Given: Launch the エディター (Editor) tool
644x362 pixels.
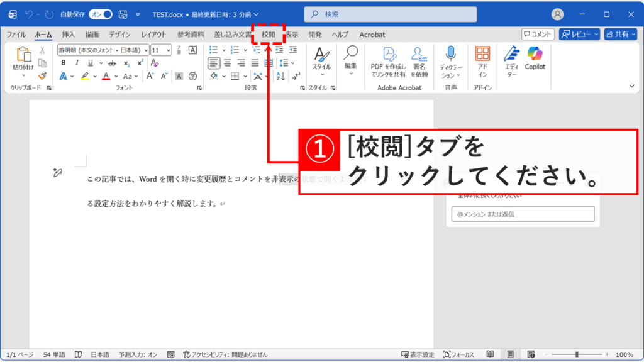Looking at the screenshot, I should [x=510, y=62].
